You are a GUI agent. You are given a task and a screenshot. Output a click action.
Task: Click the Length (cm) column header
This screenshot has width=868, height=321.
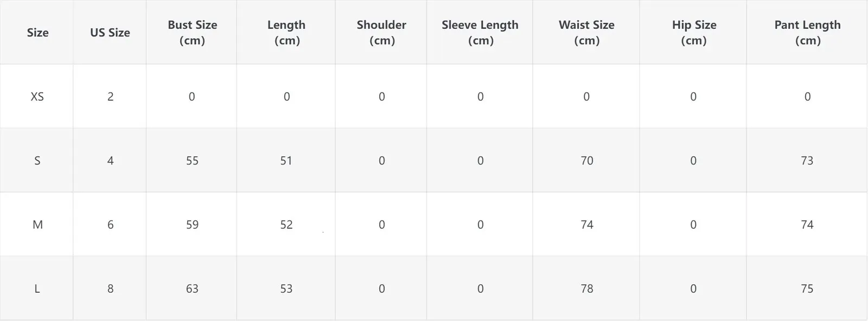point(286,33)
